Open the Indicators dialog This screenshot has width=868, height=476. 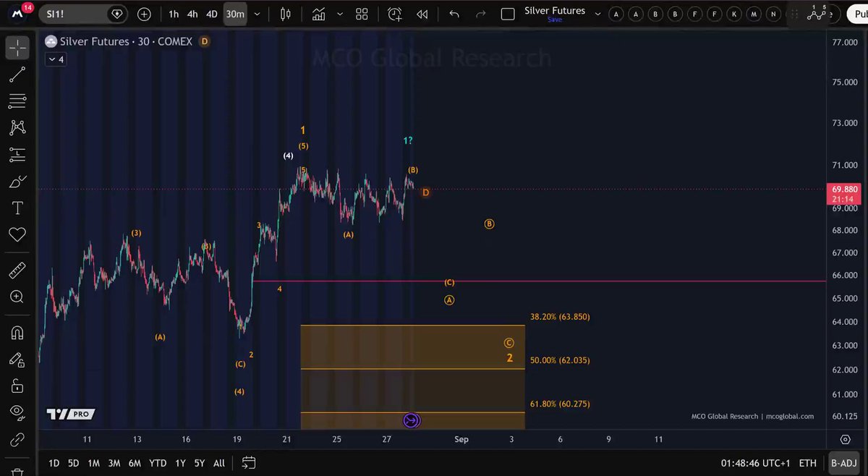319,14
